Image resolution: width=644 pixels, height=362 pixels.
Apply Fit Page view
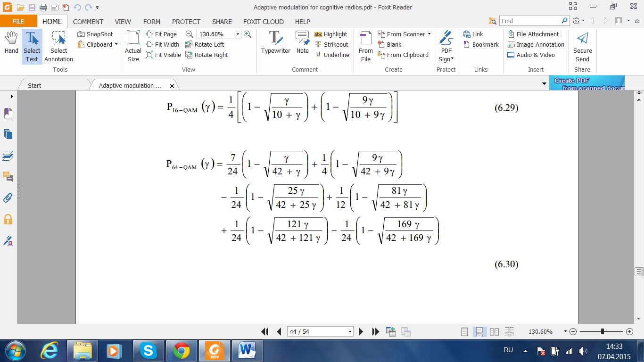[x=161, y=34]
